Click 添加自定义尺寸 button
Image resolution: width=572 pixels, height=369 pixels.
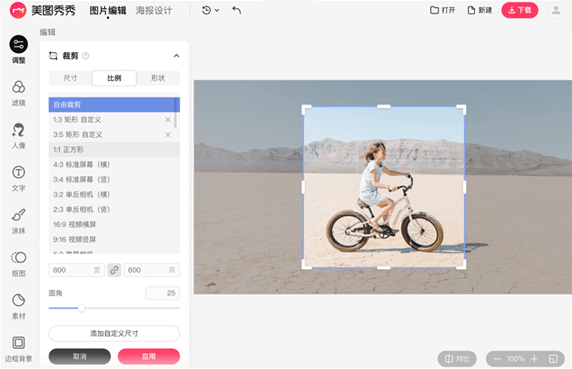click(114, 334)
